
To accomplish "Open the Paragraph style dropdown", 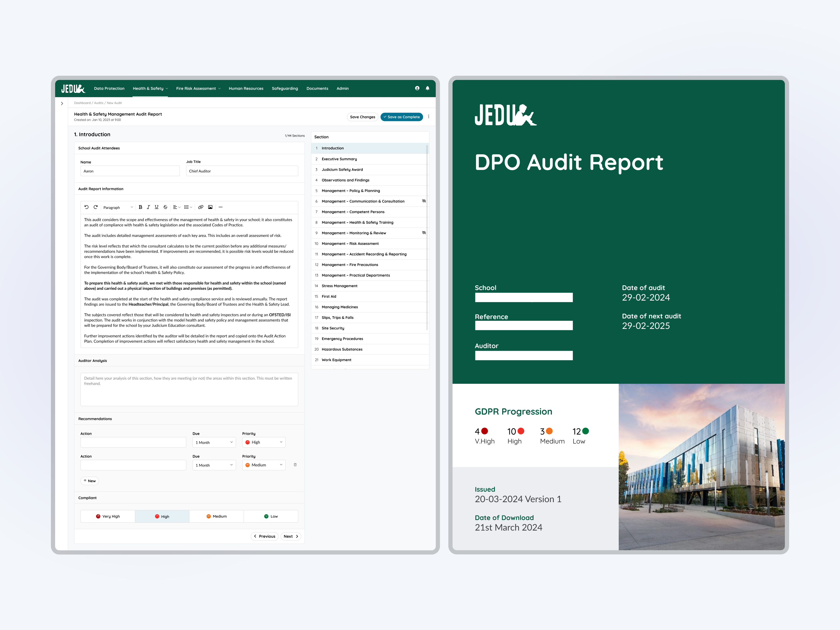I will [118, 207].
